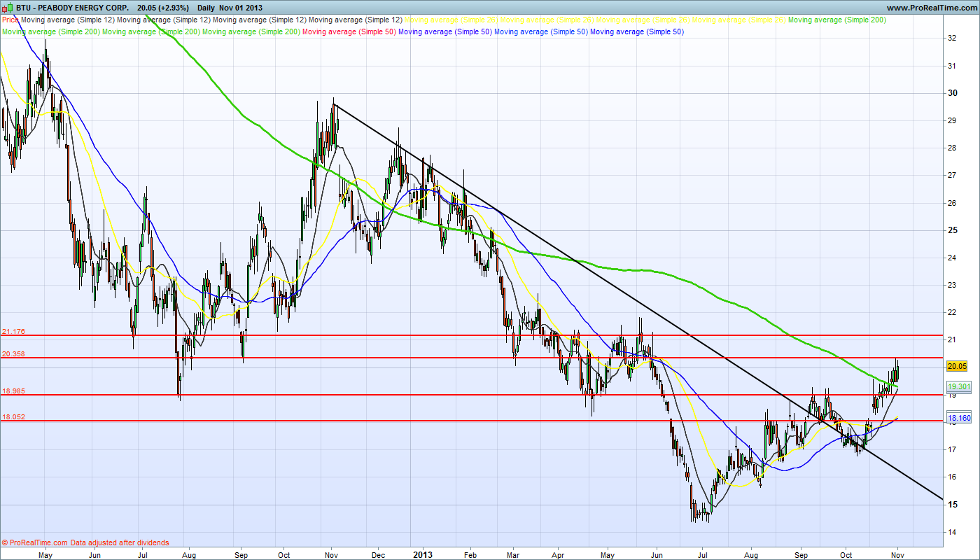Viewport: 980px width, 560px height.
Task: Click the Apr label on the time axis
Action: (x=559, y=554)
